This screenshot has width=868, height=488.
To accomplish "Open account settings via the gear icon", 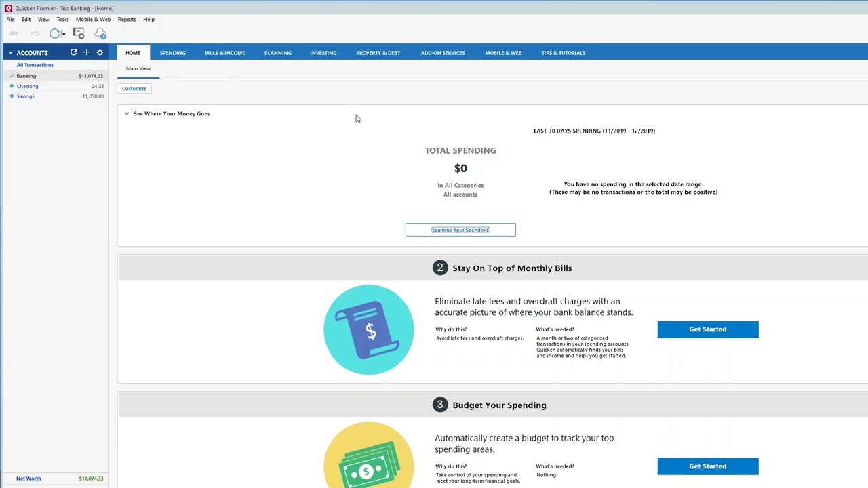I will pos(100,52).
